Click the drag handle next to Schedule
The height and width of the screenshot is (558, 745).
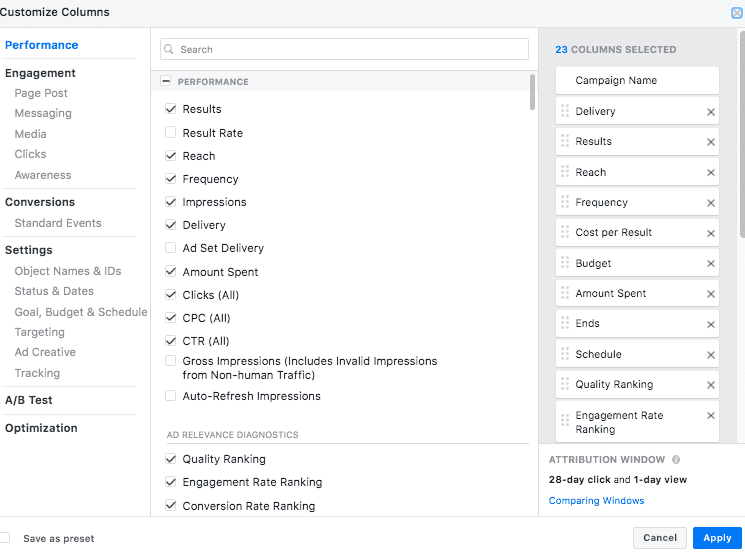coord(565,354)
